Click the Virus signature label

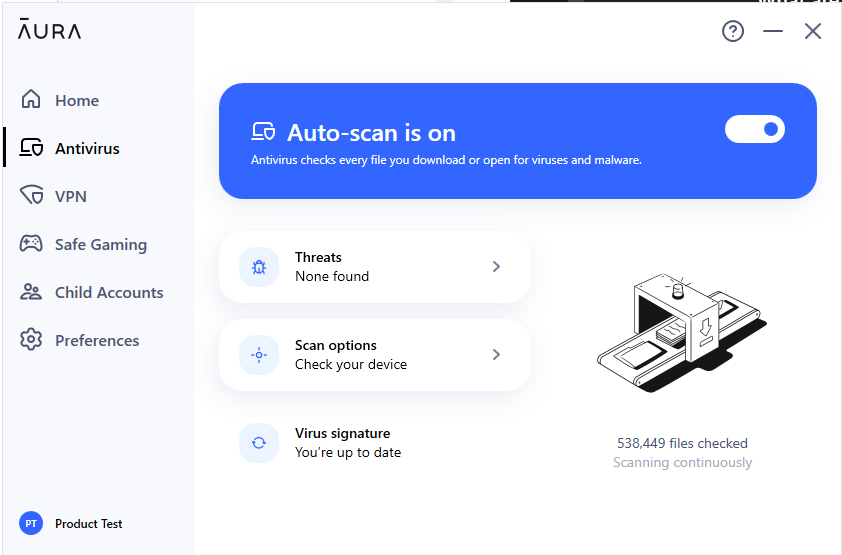[x=343, y=433]
